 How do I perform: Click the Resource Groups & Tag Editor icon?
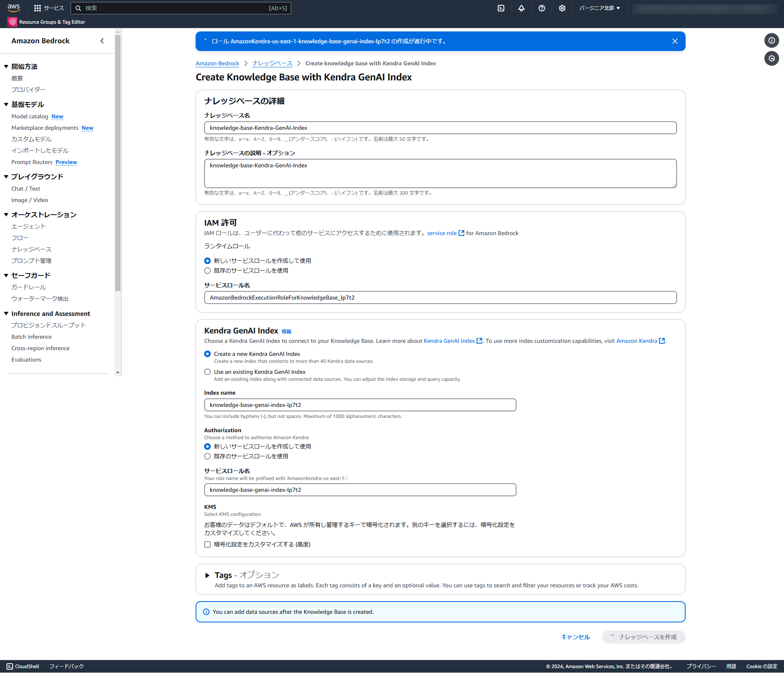coord(12,22)
